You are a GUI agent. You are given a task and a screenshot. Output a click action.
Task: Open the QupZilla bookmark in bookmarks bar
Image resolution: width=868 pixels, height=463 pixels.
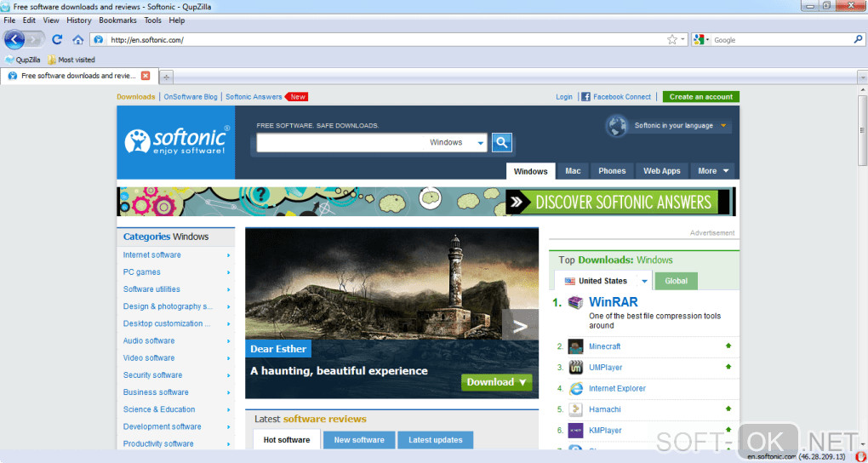click(x=23, y=60)
